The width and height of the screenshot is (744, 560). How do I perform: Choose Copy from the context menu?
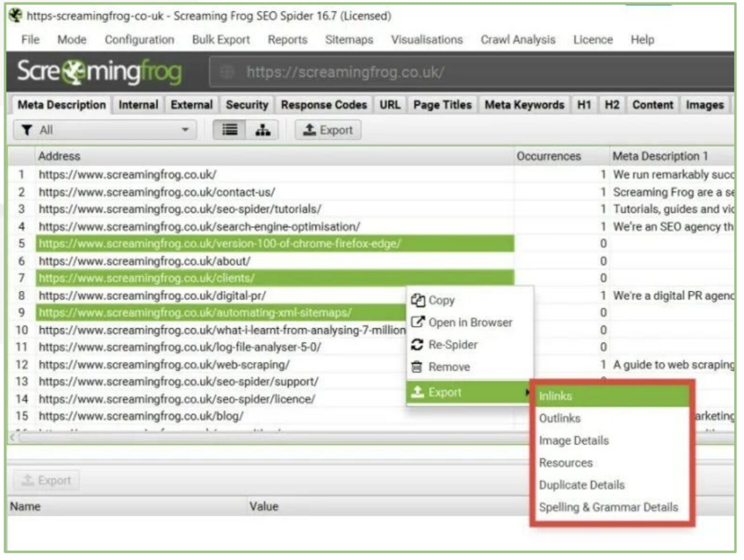point(470,300)
